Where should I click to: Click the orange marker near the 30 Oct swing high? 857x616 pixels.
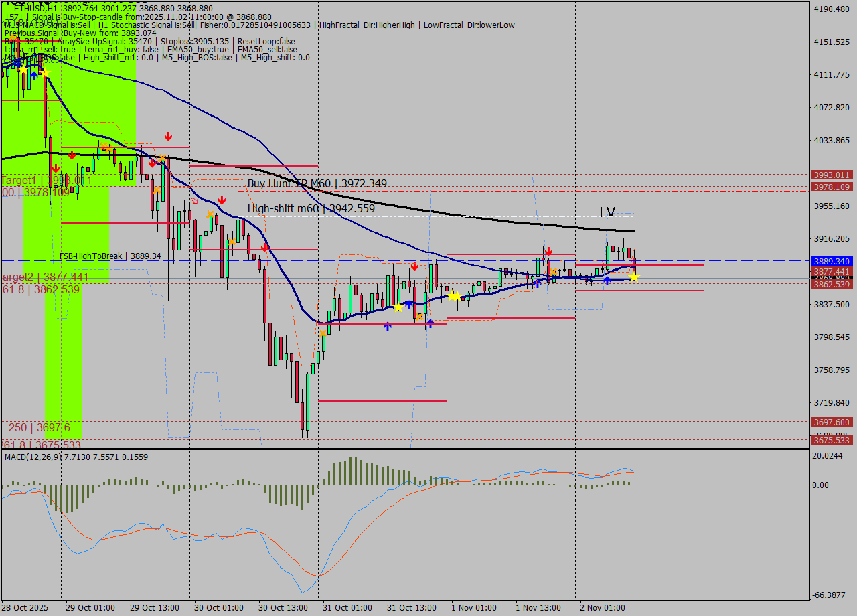[210, 214]
